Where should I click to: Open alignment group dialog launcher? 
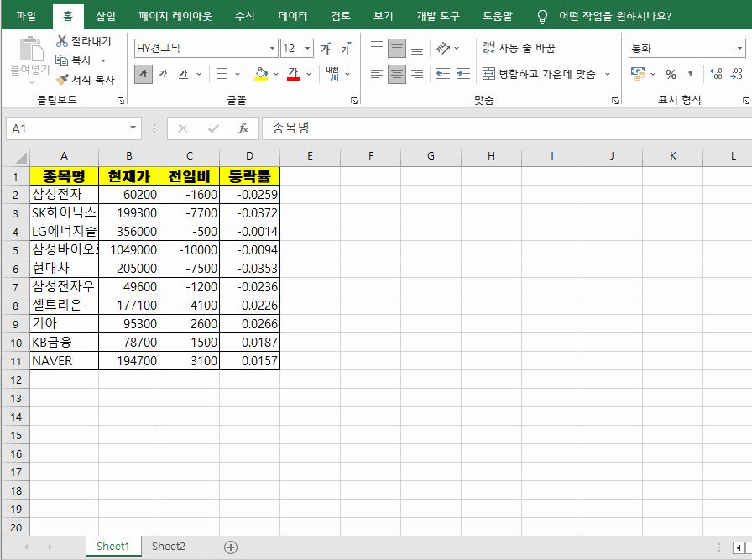click(x=615, y=100)
